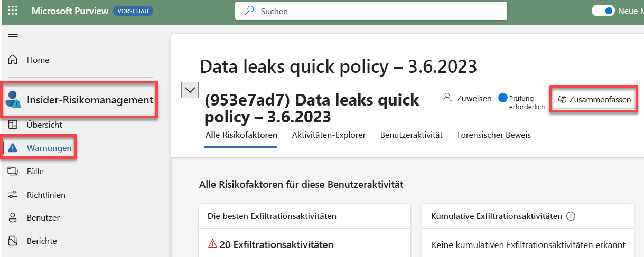The height and width of the screenshot is (257, 644).
Task: Click the Berichte reports icon
Action: 13,241
